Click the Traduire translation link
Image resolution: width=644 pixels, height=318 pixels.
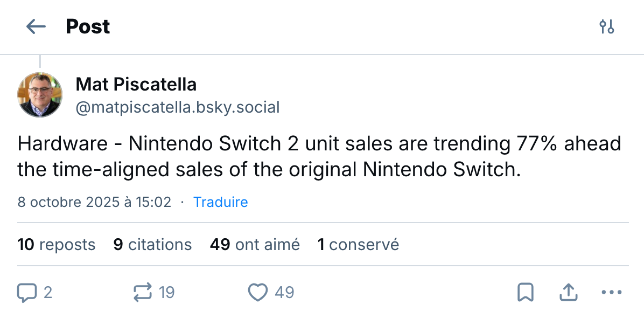coord(220,202)
